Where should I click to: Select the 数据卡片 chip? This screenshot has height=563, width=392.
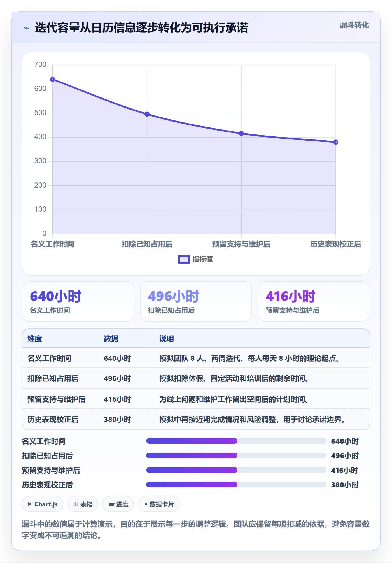[159, 504]
